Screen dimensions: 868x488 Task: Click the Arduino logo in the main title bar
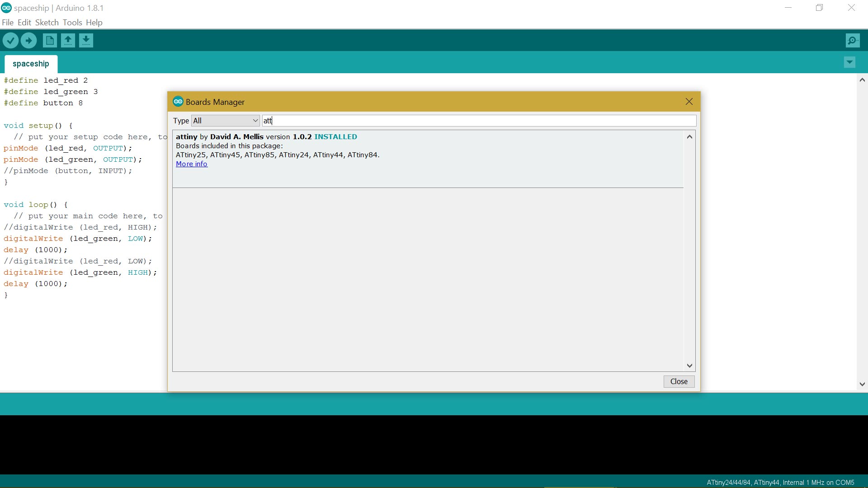point(6,8)
